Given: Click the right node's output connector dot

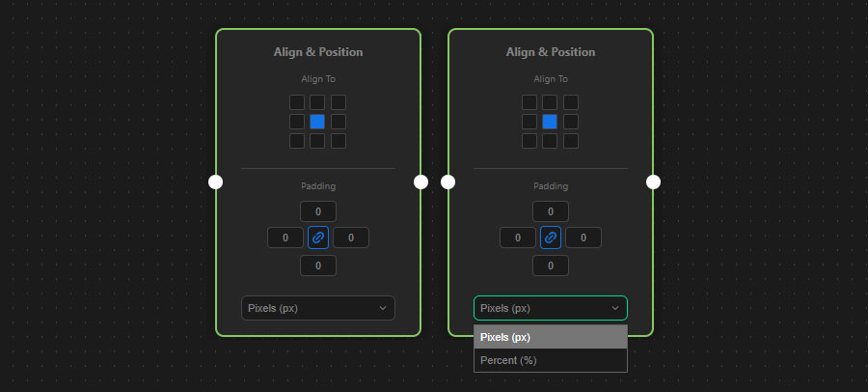Looking at the screenshot, I should 653,182.
